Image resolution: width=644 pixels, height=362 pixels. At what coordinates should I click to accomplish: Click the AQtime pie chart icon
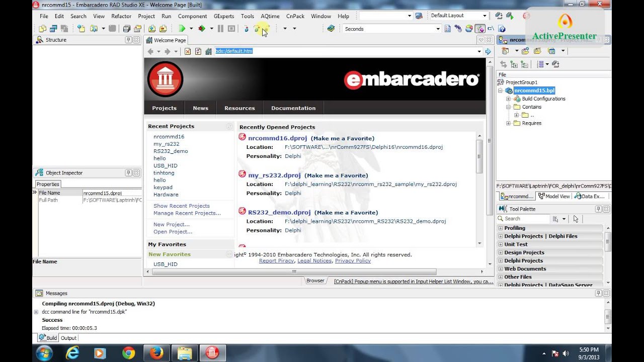pyautogui.click(x=469, y=29)
